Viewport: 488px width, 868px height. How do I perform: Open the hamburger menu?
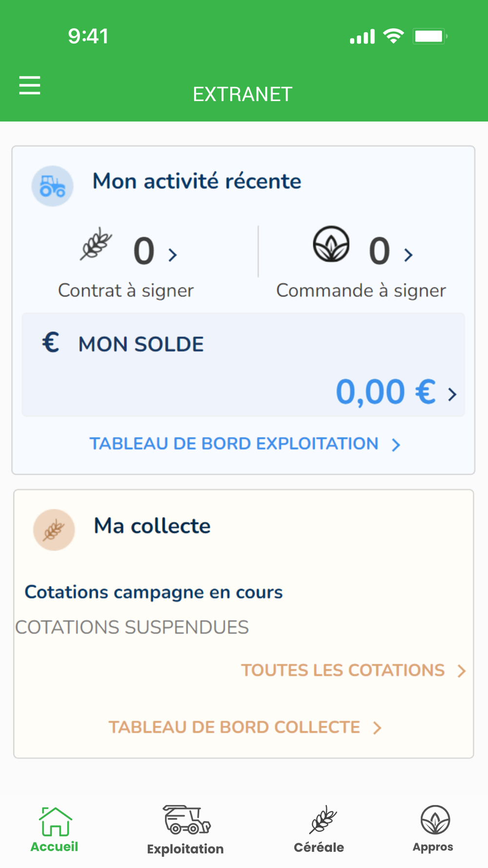(30, 85)
